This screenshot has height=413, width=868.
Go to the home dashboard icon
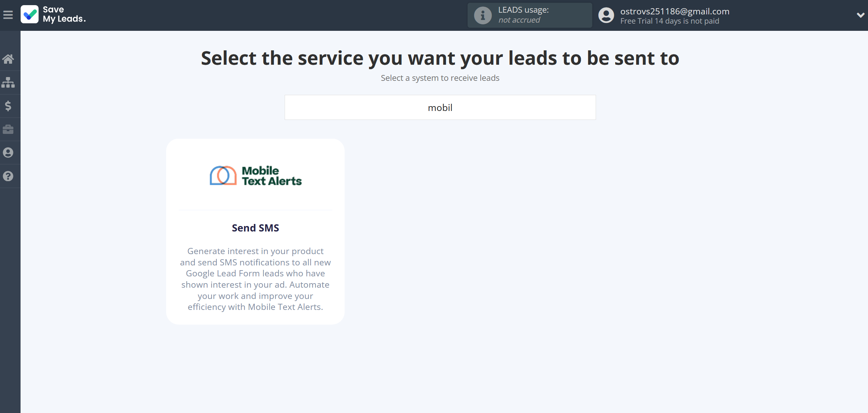(8, 59)
